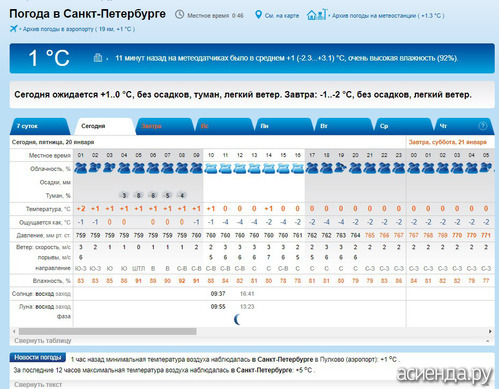Click the question mark help icon
Viewport: 499px width, 389px height.
[x=482, y=126]
